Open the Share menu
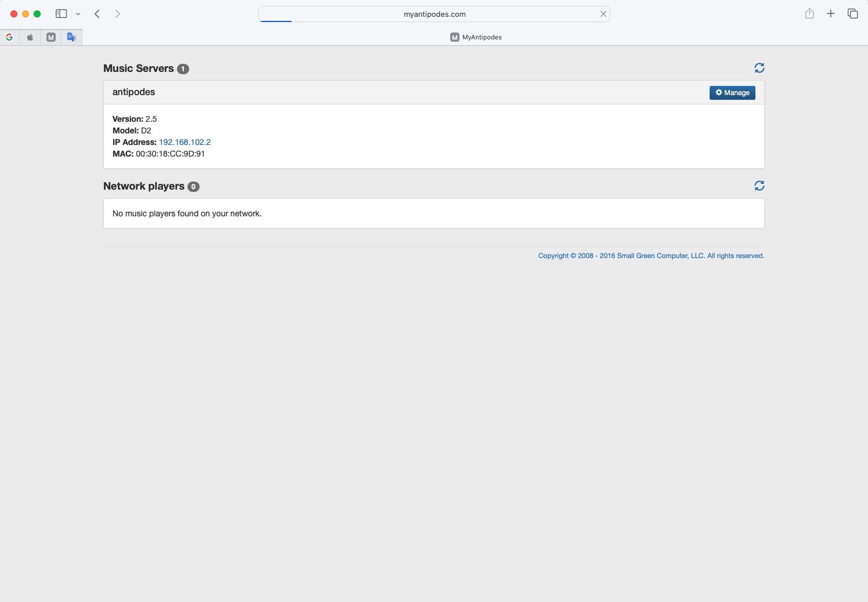 click(809, 13)
